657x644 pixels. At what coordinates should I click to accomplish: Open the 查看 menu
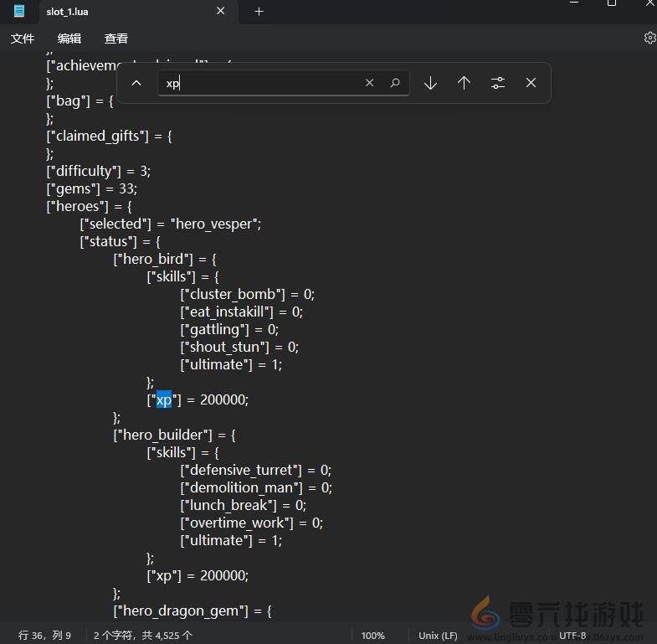[116, 39]
